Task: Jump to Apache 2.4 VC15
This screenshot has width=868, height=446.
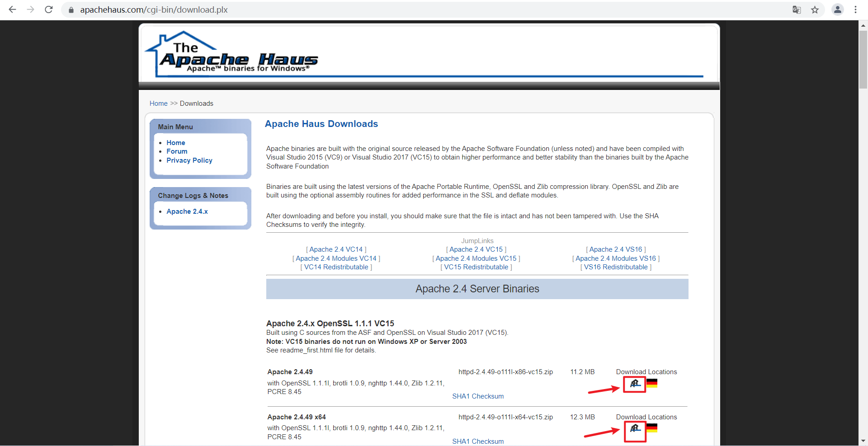Action: 476,249
